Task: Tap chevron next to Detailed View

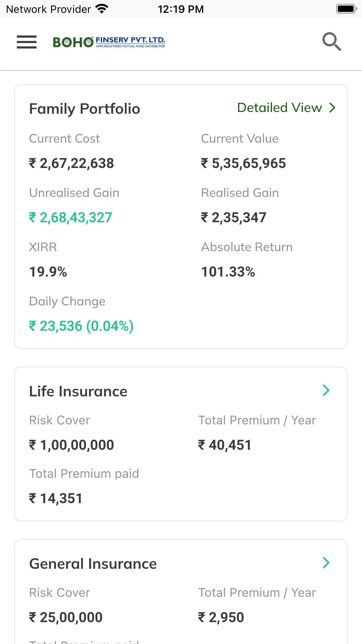Action: tap(332, 108)
